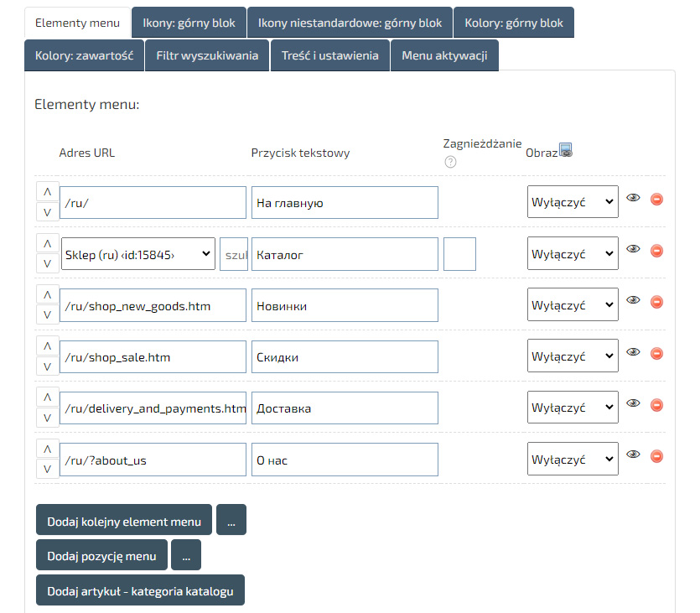Move the Новинки row up
Image resolution: width=700 pixels, height=613 pixels.
click(47, 294)
